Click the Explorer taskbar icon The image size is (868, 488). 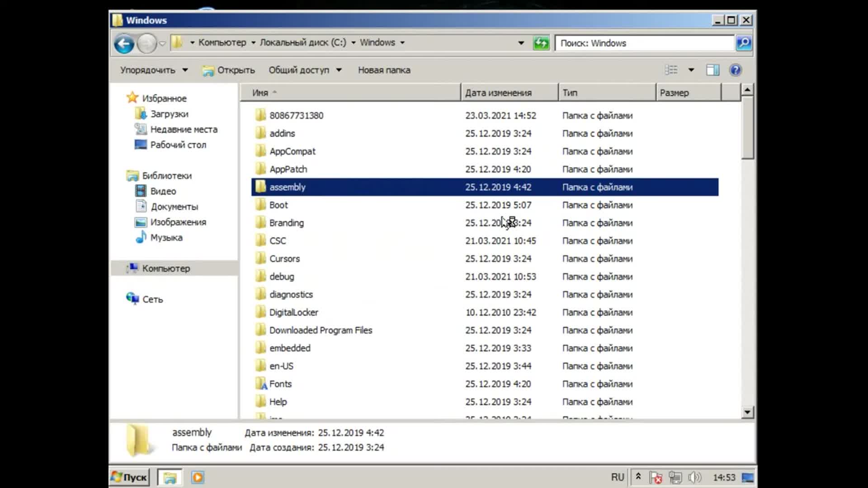point(170,477)
